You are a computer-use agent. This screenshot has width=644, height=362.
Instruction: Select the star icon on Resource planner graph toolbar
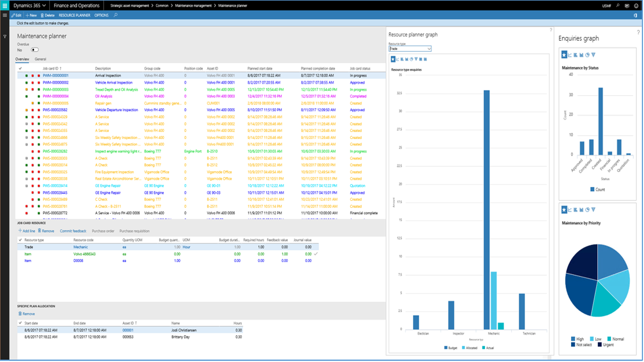coord(393,59)
